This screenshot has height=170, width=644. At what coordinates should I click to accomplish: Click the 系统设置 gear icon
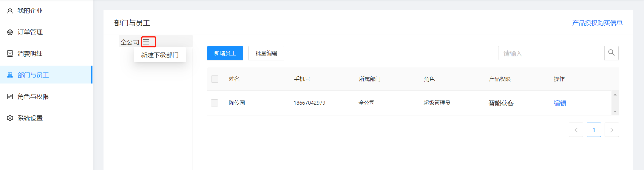tap(10, 118)
